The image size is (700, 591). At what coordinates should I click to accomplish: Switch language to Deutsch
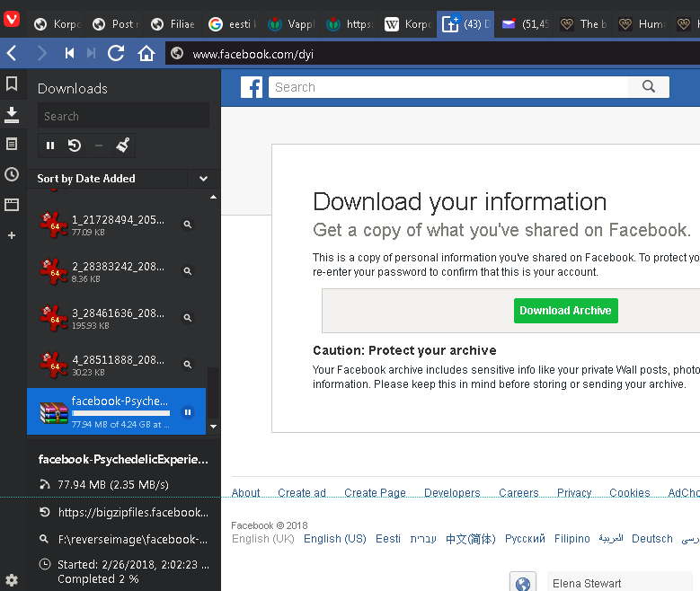(651, 539)
